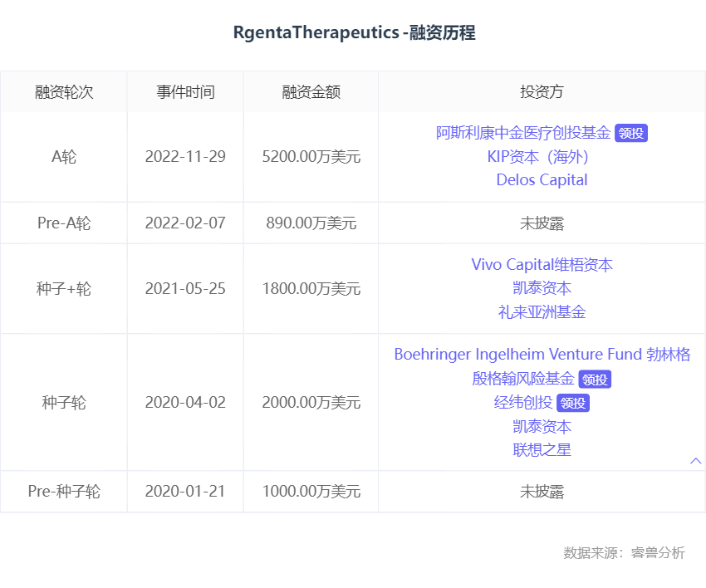Viewport: 706px width, 588px height.
Task: Open 阿斯利康中金医疗创投基金 investor link
Action: pyautogui.click(x=523, y=133)
